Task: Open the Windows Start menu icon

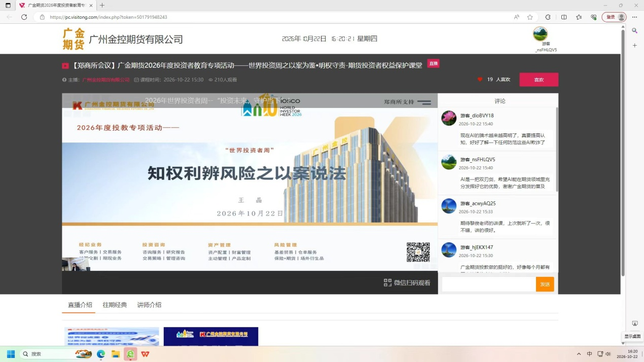Action: pyautogui.click(x=11, y=354)
